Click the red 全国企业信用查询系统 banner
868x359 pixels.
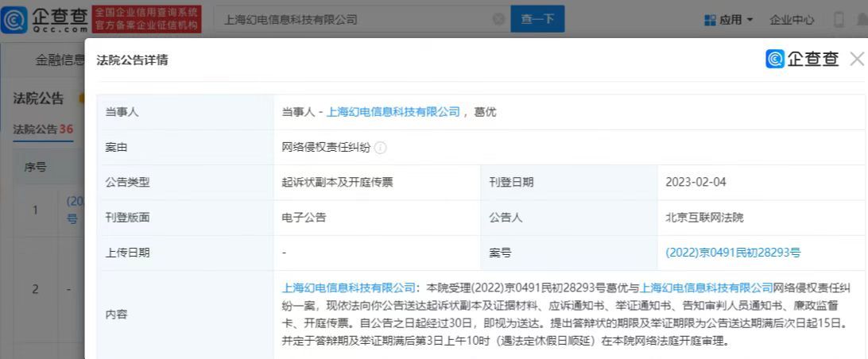point(145,20)
